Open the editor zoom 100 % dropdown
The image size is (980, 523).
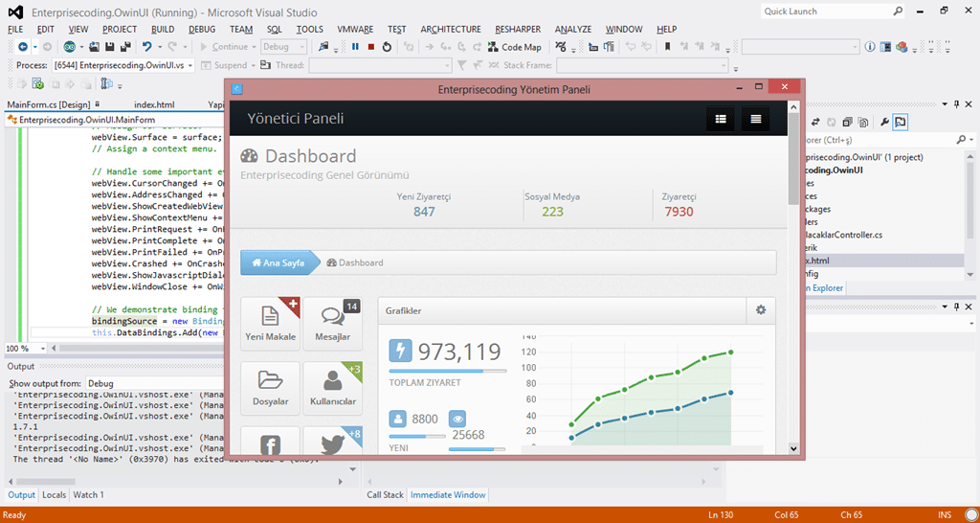pos(26,349)
